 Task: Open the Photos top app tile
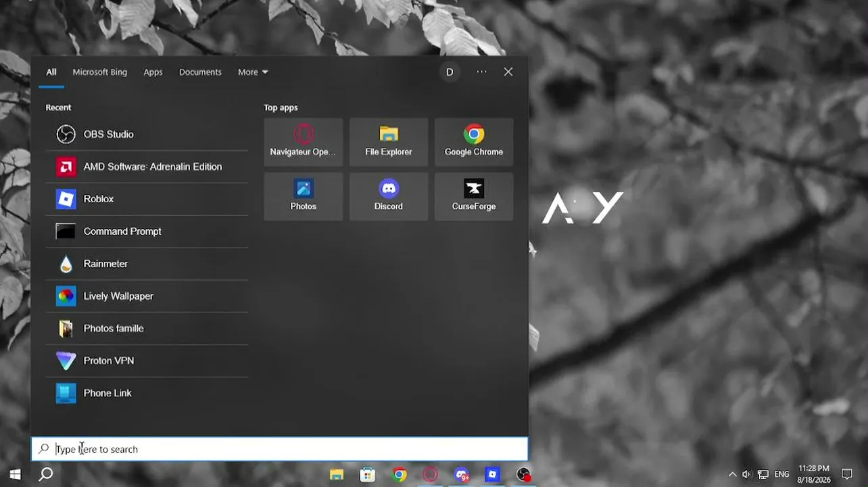[304, 196]
